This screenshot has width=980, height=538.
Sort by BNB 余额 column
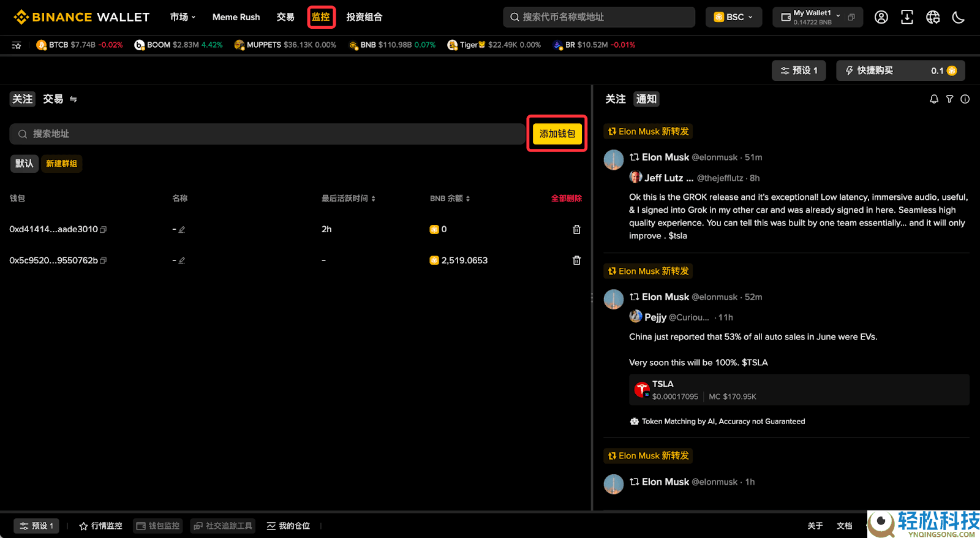tap(450, 199)
